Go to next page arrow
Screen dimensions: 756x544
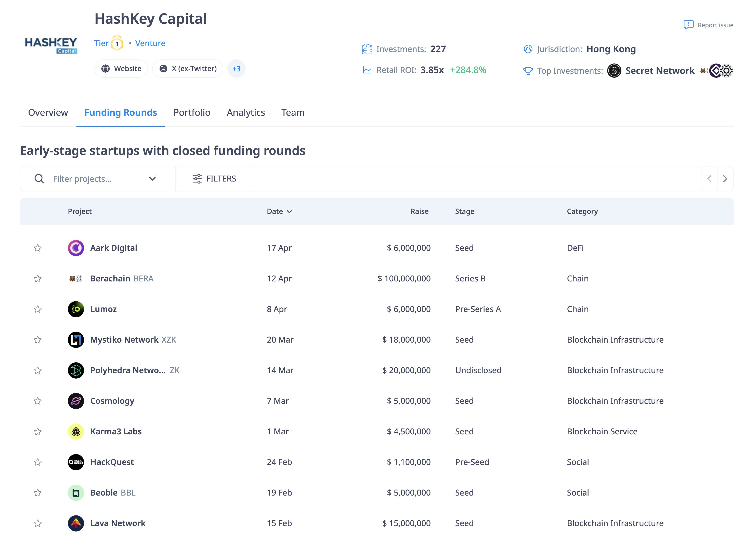click(725, 179)
